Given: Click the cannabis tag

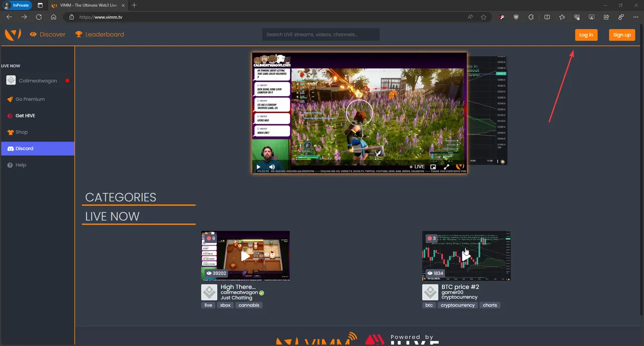Looking at the screenshot, I should pyautogui.click(x=249, y=305).
